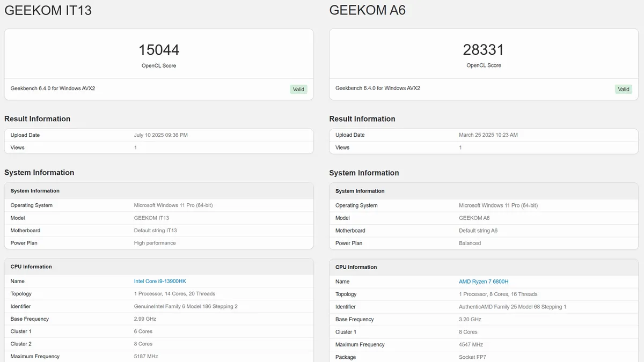Viewport: 644px width, 362px height.
Task: Click the Valid badge under the 28331 score
Action: pyautogui.click(x=623, y=90)
